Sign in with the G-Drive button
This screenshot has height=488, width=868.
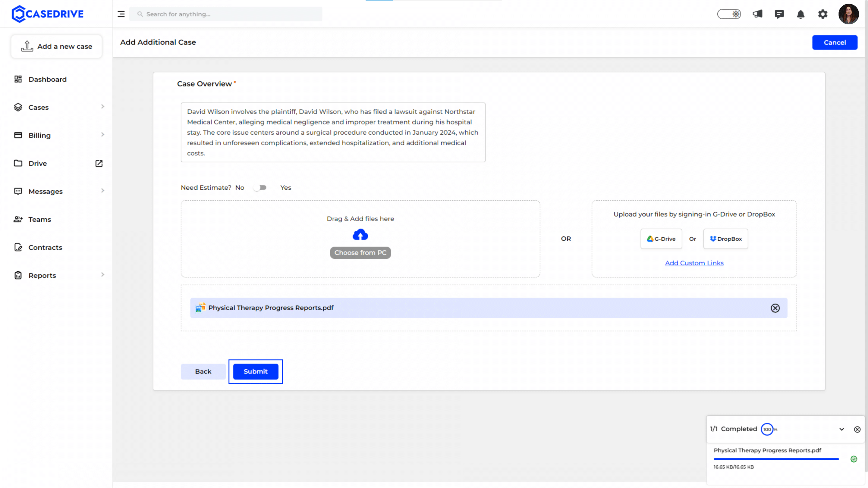(x=661, y=239)
